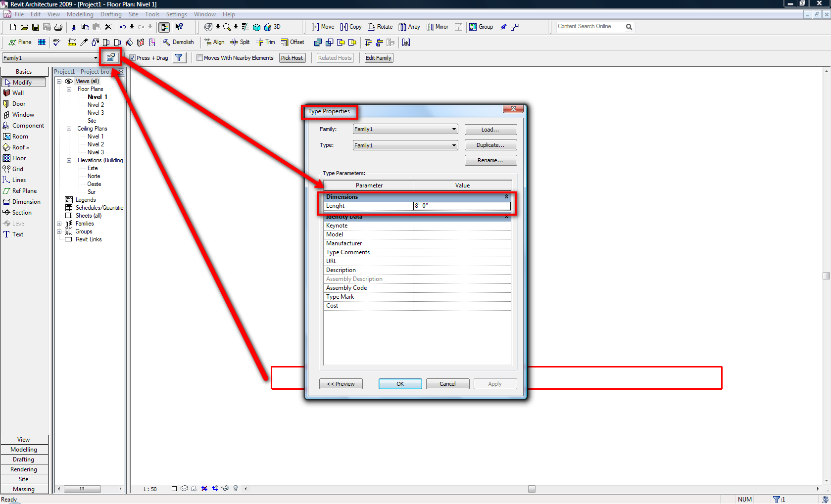Click the Undo arrow icon

point(122,27)
